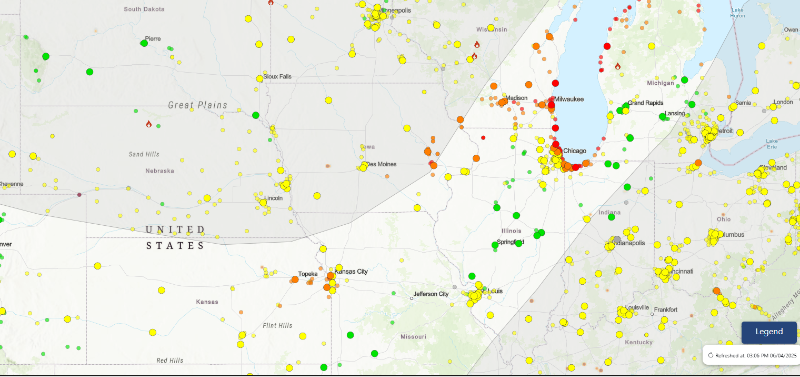Image resolution: width=800 pixels, height=377 pixels.
Task: Click the refresh icon beside the Refreshed timestamp
Action: (x=711, y=356)
